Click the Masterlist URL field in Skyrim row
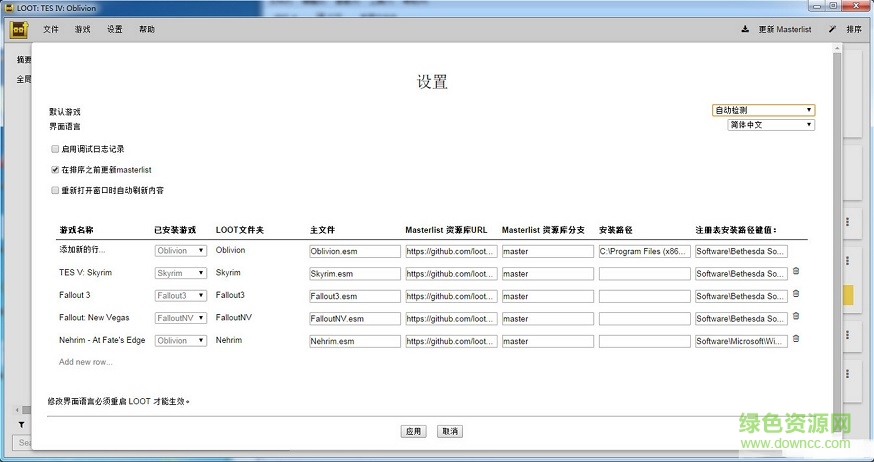The width and height of the screenshot is (874, 462). click(x=451, y=274)
